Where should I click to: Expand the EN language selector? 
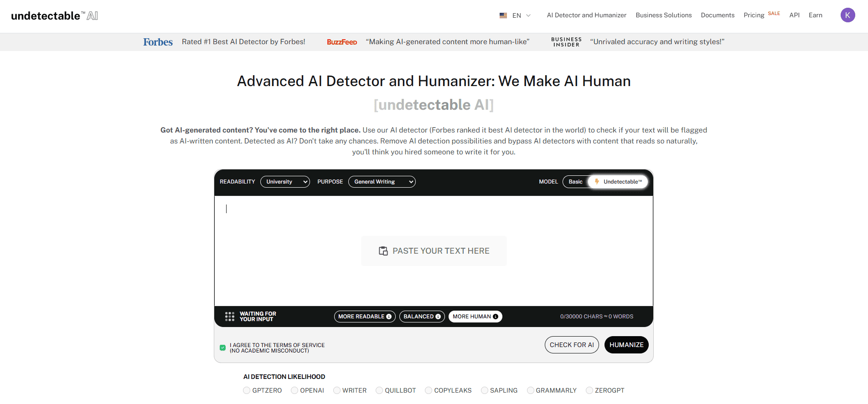[x=516, y=15]
